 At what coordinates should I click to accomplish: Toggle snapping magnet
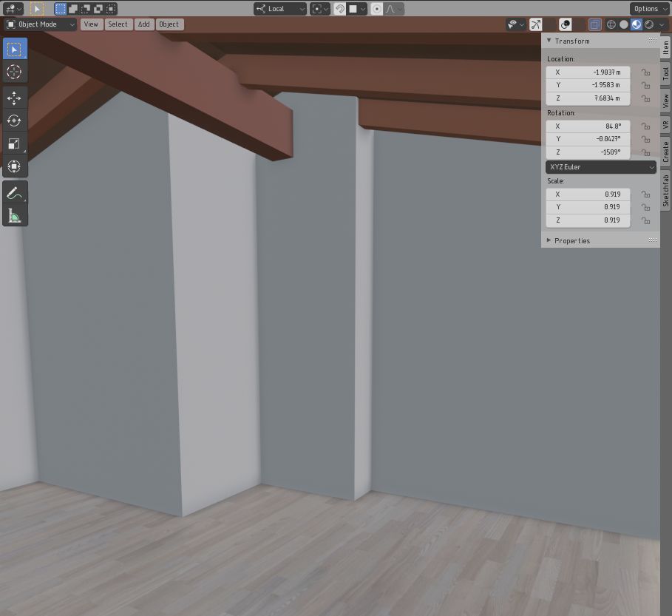click(339, 9)
